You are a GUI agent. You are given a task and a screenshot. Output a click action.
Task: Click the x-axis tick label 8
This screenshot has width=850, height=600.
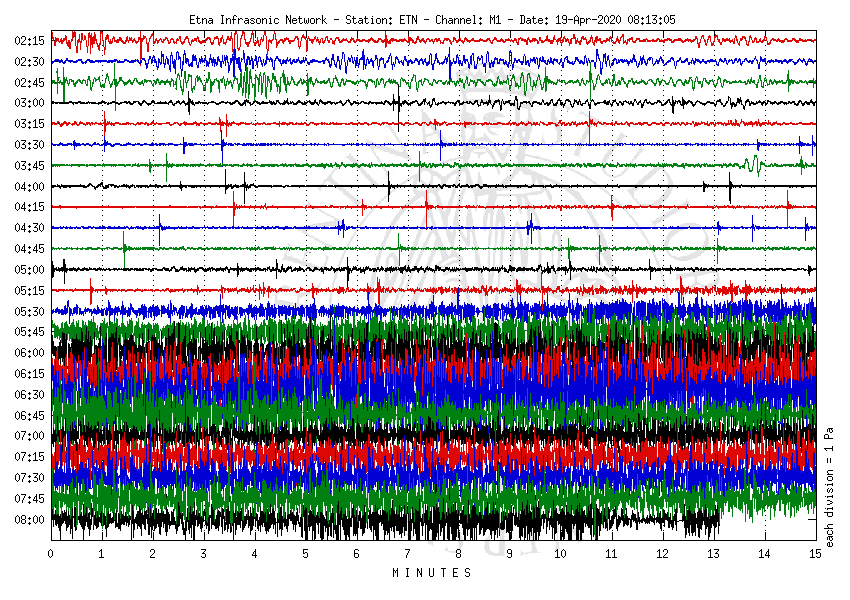(459, 553)
